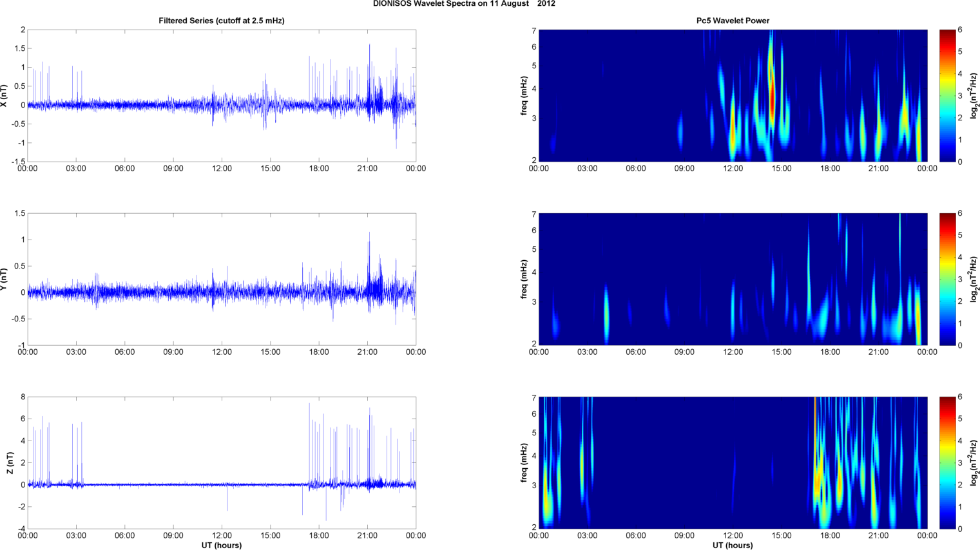Click the middle Pc5 wavelet spectrogram
The width and height of the screenshot is (980, 550).
coord(733,279)
